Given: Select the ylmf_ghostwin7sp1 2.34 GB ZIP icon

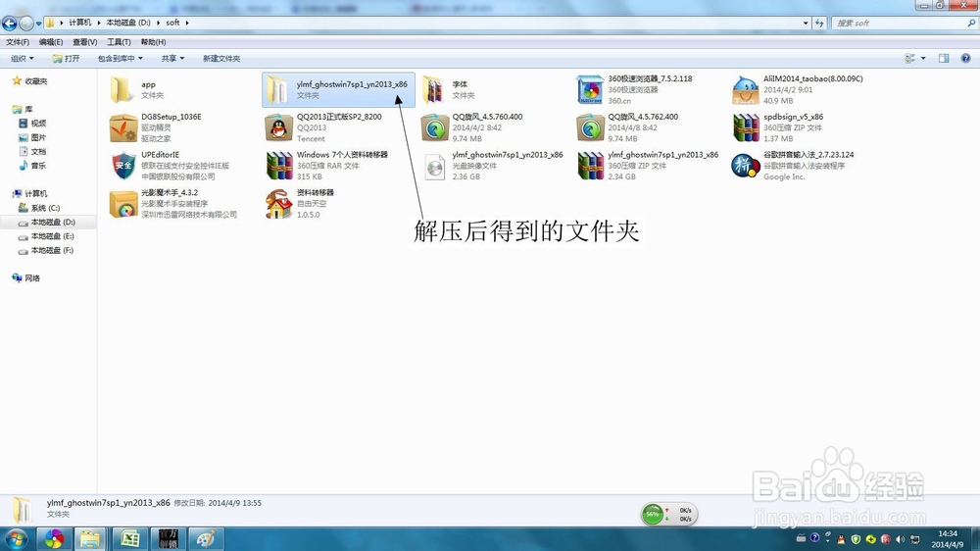Looking at the screenshot, I should coord(590,166).
